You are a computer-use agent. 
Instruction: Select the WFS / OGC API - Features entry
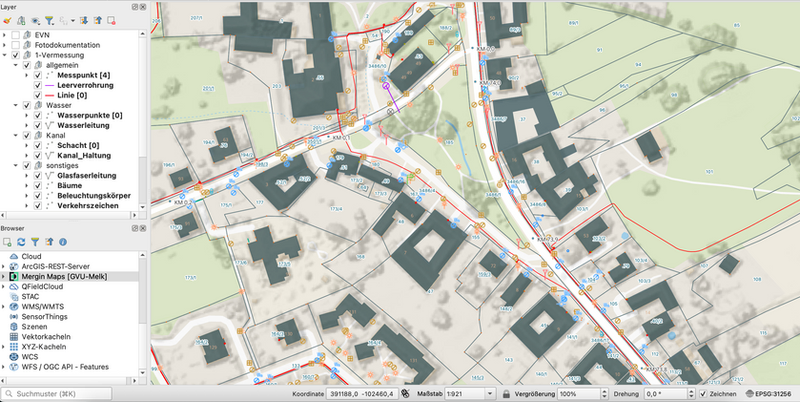tap(65, 367)
